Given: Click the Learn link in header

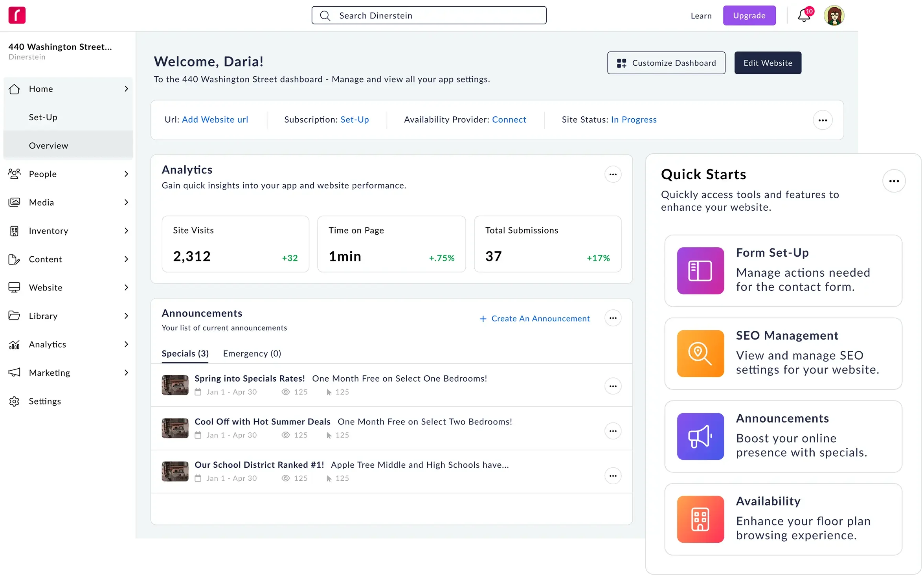Looking at the screenshot, I should coord(701,16).
